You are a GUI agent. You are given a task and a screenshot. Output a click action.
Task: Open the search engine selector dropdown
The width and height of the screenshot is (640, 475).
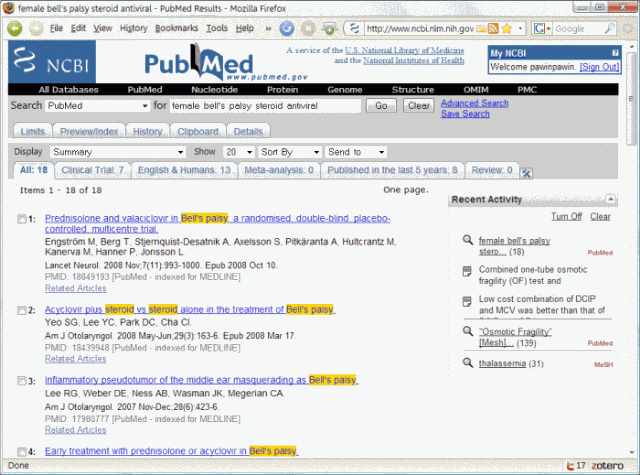[542, 29]
